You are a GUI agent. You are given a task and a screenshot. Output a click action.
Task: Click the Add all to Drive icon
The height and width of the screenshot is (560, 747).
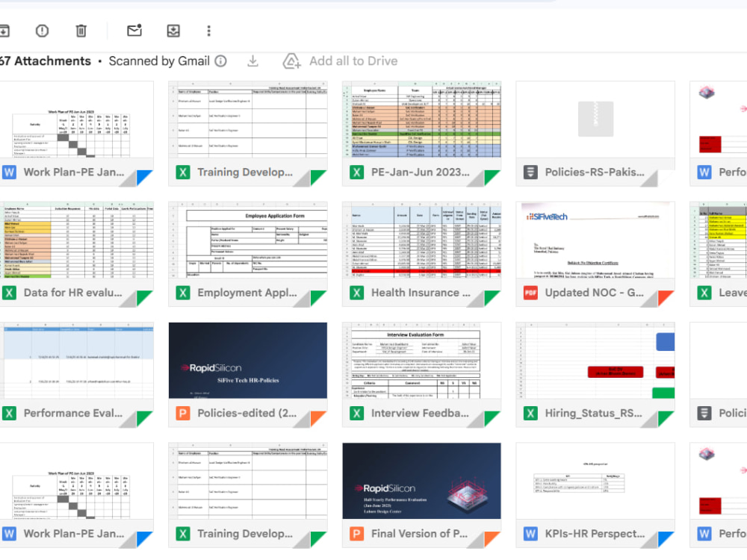point(291,61)
